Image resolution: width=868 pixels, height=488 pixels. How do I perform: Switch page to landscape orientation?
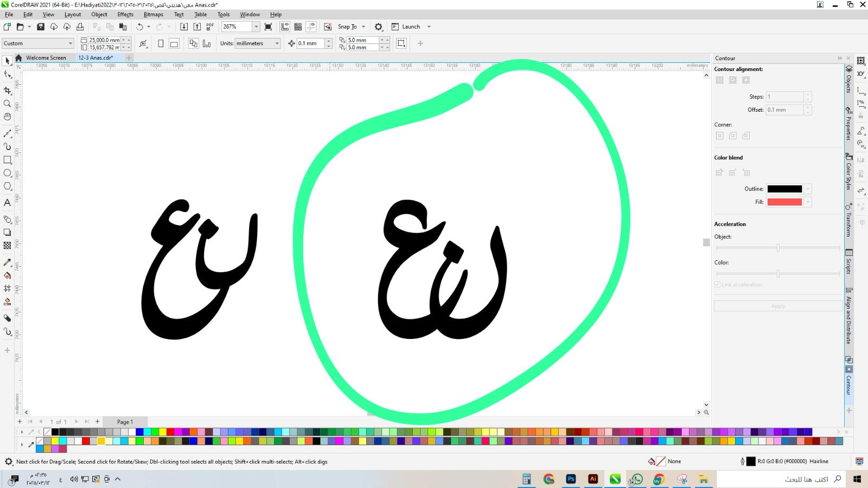point(174,43)
